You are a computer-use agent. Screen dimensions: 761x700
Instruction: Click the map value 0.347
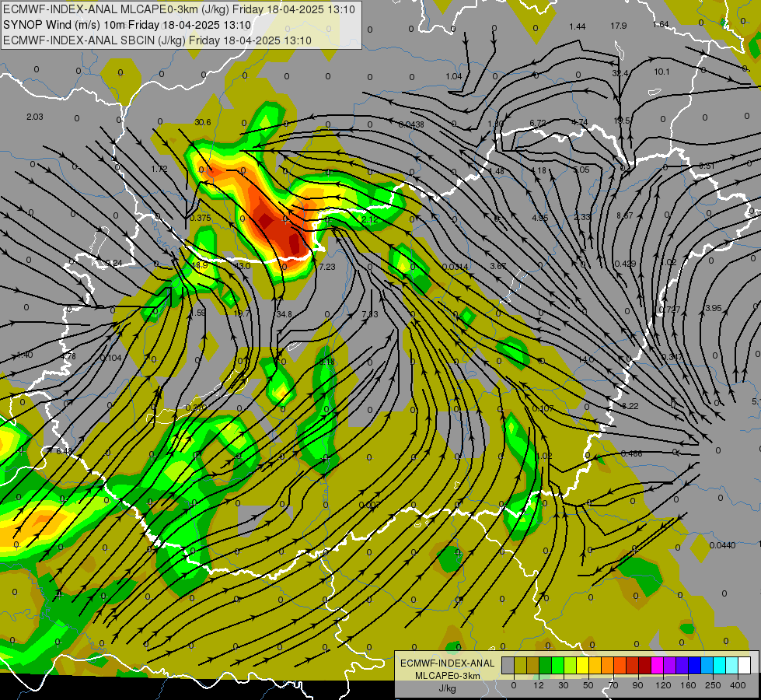click(672, 357)
